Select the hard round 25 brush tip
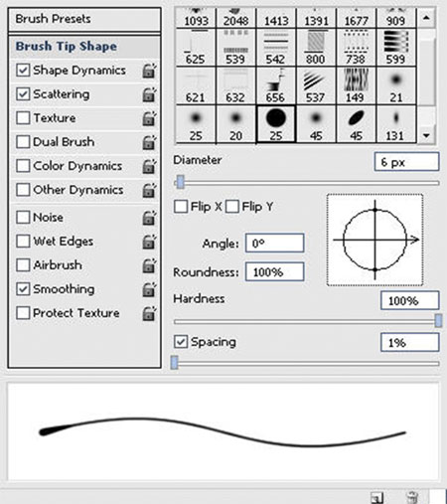 click(276, 124)
